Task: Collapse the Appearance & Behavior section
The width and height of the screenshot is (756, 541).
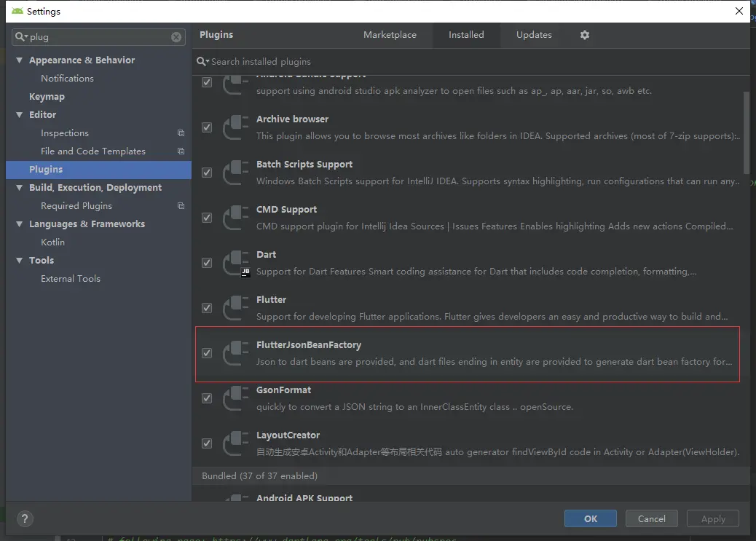Action: pyautogui.click(x=19, y=60)
